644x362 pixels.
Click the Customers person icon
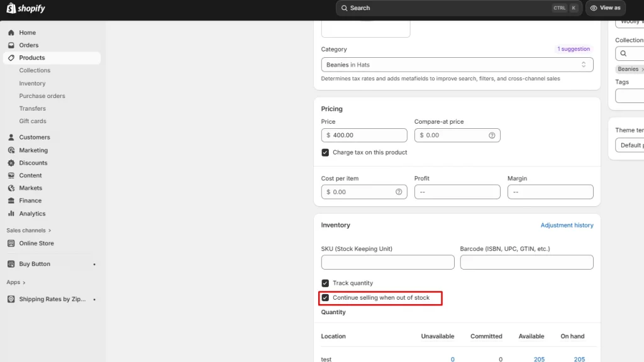pos(11,137)
